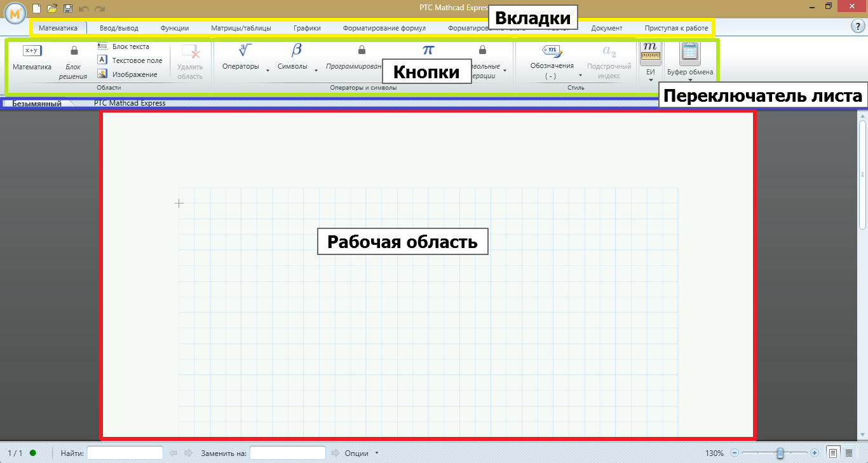Click the find next arrow after the Найти field
This screenshot has height=463, width=868.
[188, 453]
